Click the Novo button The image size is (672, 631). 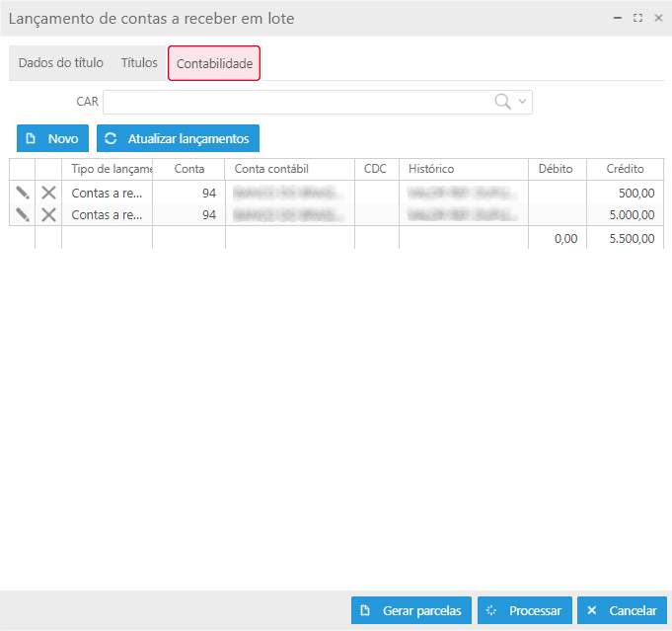coord(52,138)
